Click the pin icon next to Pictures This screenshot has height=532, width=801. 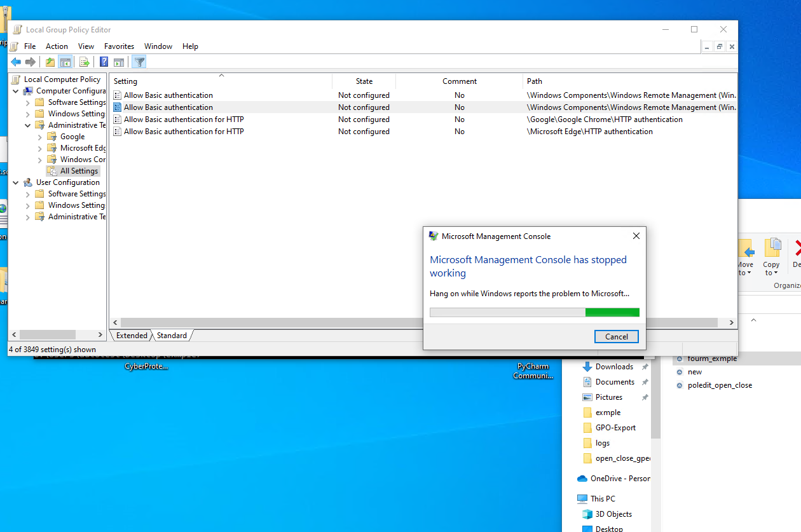645,397
